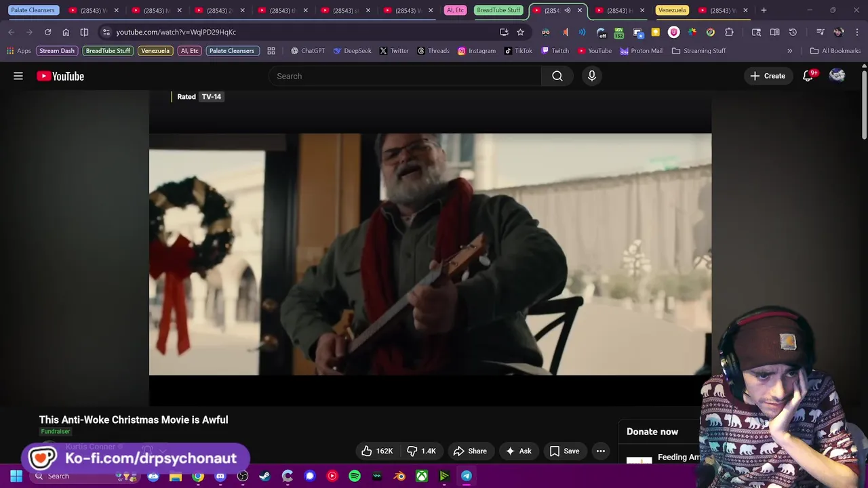The height and width of the screenshot is (488, 868).
Task: Open the Twitch bookmark
Action: coord(555,51)
